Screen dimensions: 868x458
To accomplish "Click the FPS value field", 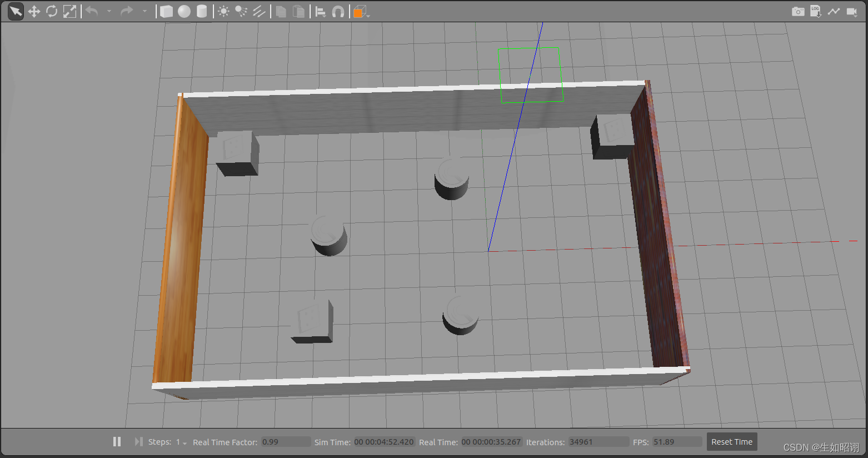I will pyautogui.click(x=677, y=442).
